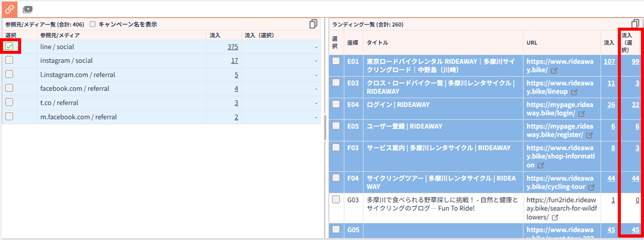Open the 26 inflow link for E04
The width and height of the screenshot is (644, 240).
point(611,105)
